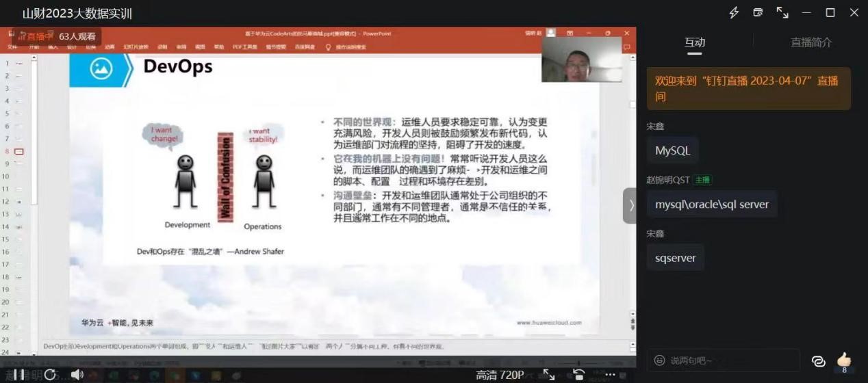Click the screen rotate/cast icon in player bar
Screen dimensions: 868x383
coord(579,374)
